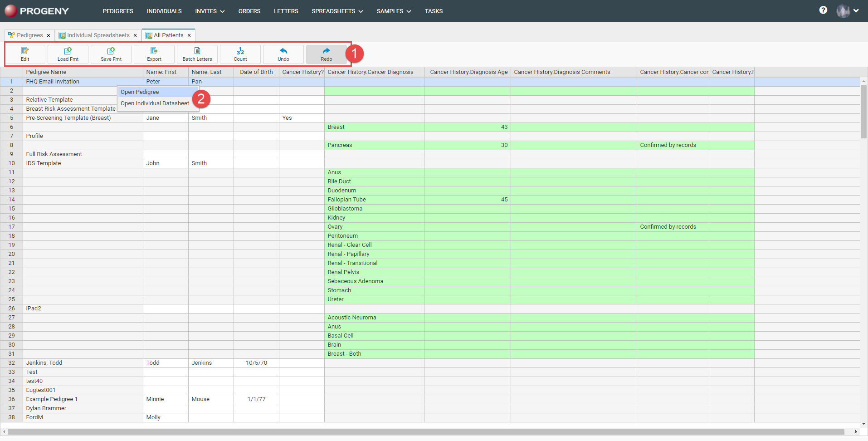The width and height of the screenshot is (868, 441).
Task: Click the Batch Letters icon
Action: click(x=197, y=54)
